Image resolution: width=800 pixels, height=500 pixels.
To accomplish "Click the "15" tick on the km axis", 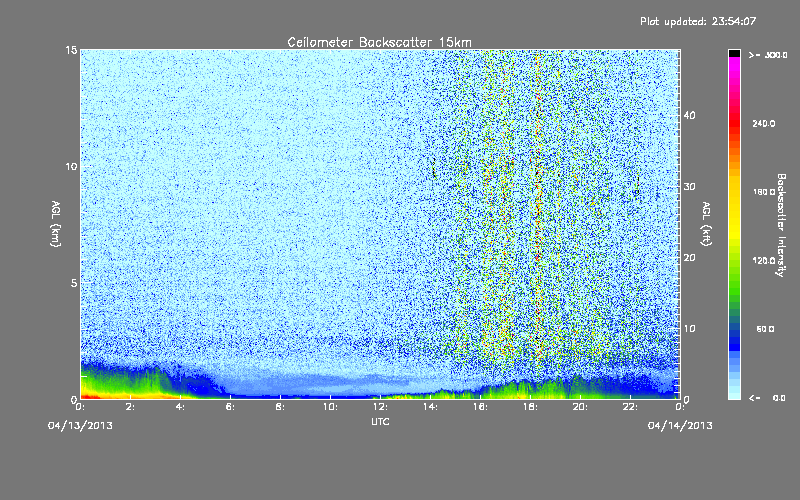I will click(x=71, y=50).
